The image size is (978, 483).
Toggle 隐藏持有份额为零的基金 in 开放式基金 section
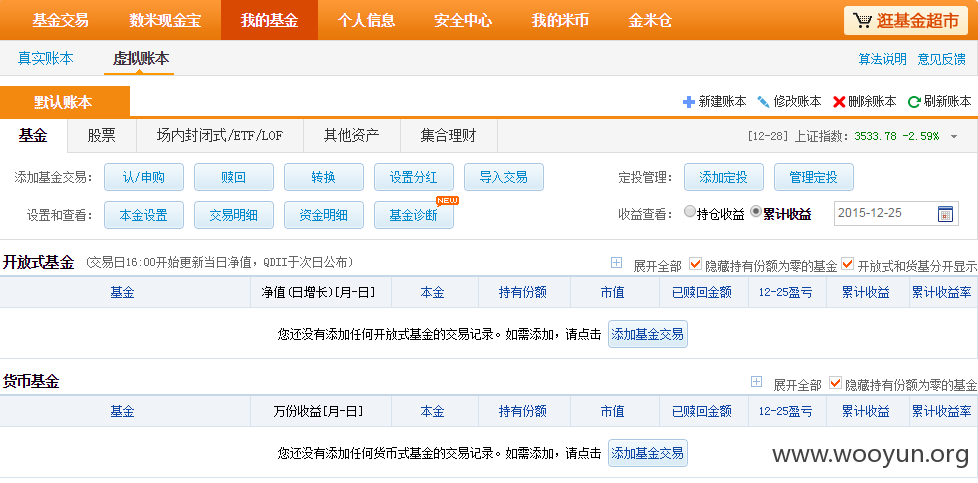(695, 264)
